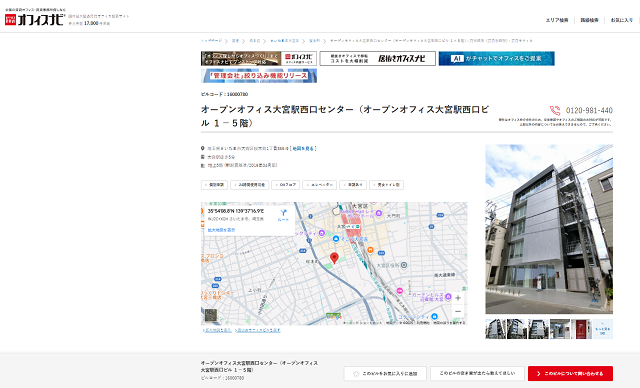Image resolution: width=640 pixels, height=388 pixels.
Task: Click 拡大地図を表示 link inside the map card
Action: [x=221, y=230]
